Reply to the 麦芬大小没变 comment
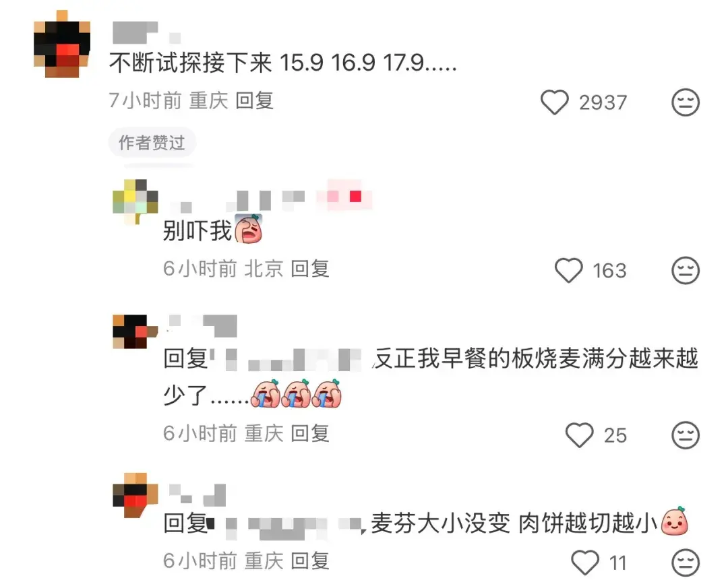Screen dimensions: 728x580 click(310, 561)
